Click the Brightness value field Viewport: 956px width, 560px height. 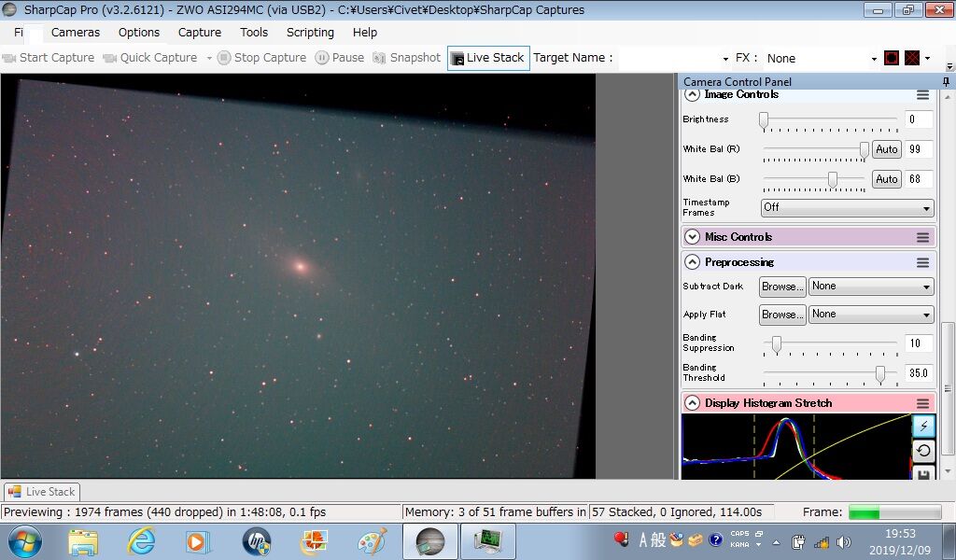click(x=919, y=119)
